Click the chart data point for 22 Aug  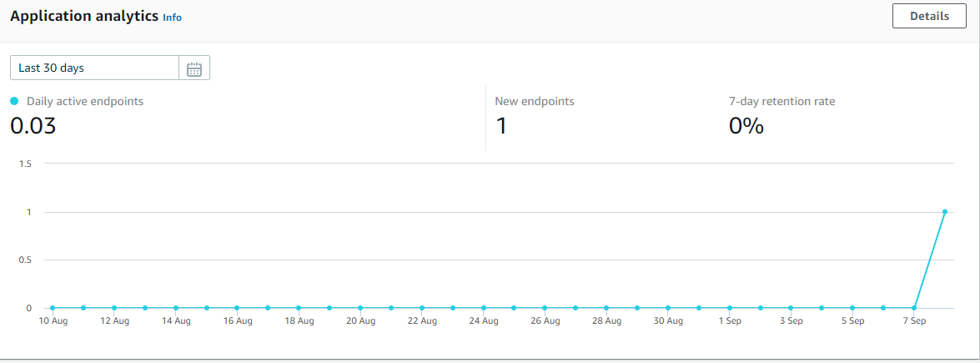coord(422,308)
